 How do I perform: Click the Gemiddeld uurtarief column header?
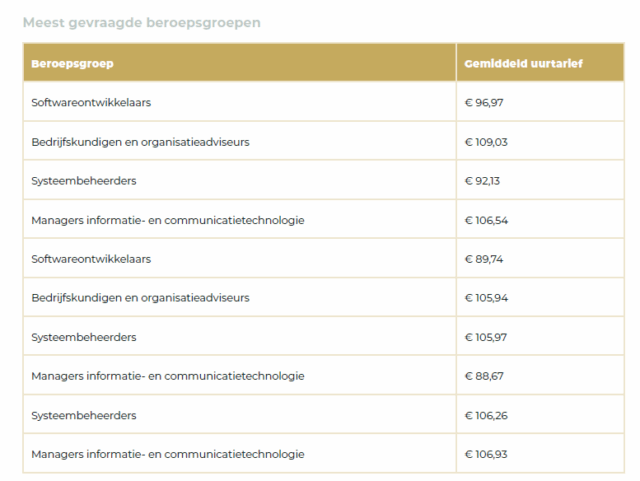(540, 62)
